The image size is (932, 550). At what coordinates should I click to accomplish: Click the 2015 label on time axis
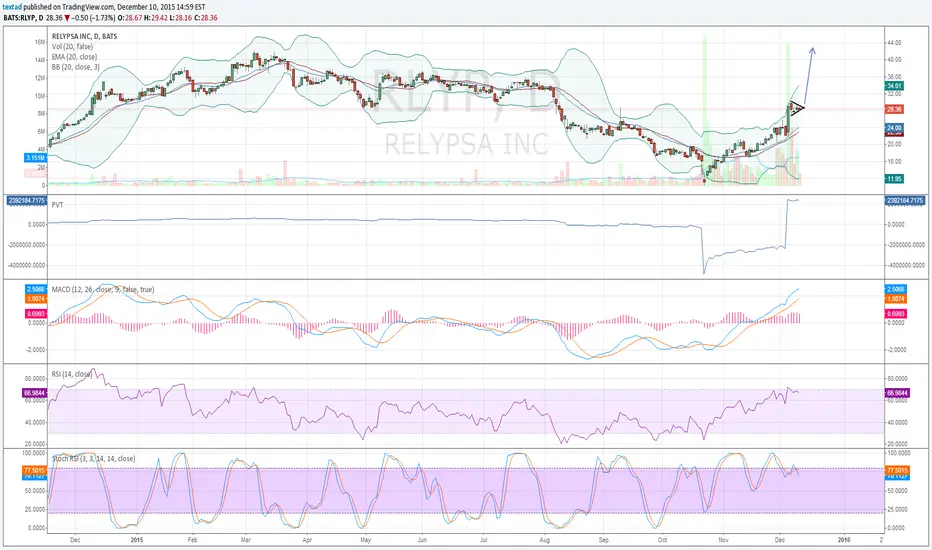click(137, 540)
